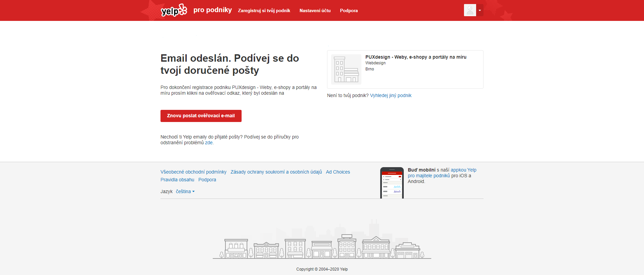The image size is (644, 275).
Task: Expand the "čeština" language dropdown
Action: (x=185, y=191)
